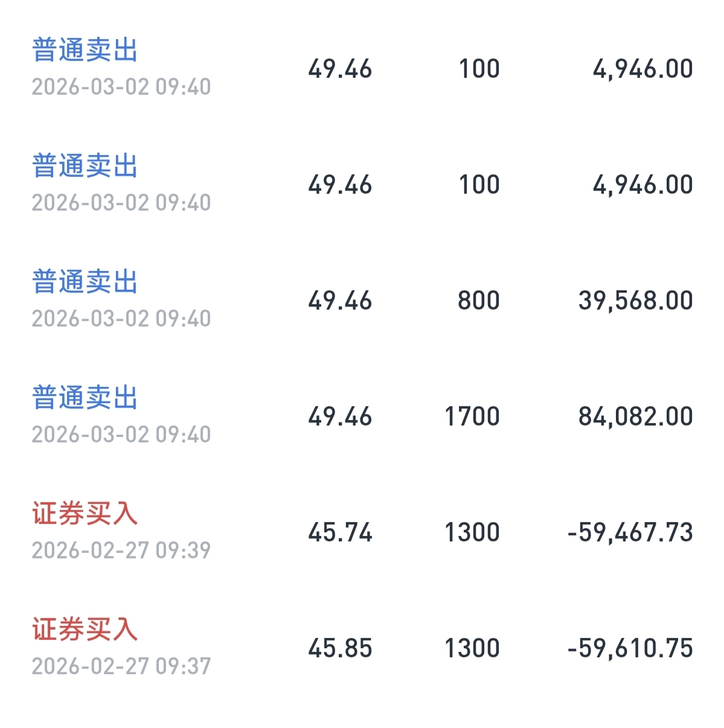The height and width of the screenshot is (728, 724).
Task: Click the 45.74 buy price
Action: click(x=340, y=532)
